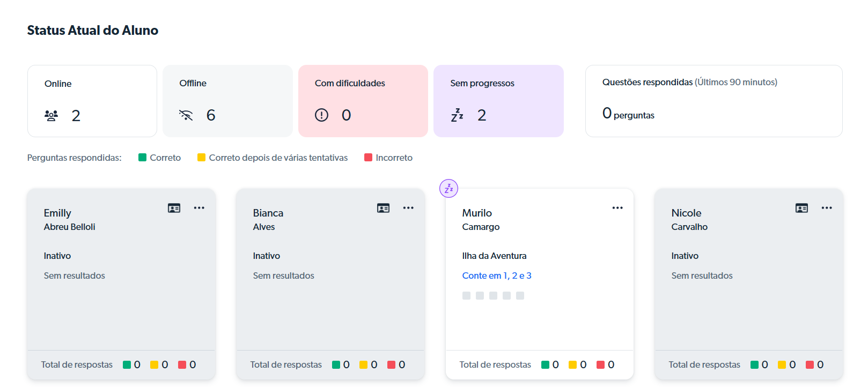Click Bianca's ID card icon
This screenshot has width=868, height=387.
tap(383, 208)
